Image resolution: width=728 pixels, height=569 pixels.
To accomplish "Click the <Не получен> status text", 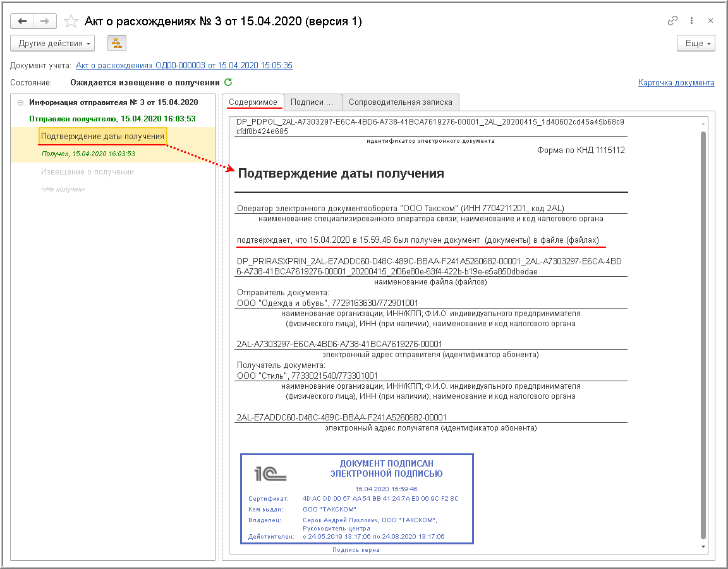I will coord(63,189).
